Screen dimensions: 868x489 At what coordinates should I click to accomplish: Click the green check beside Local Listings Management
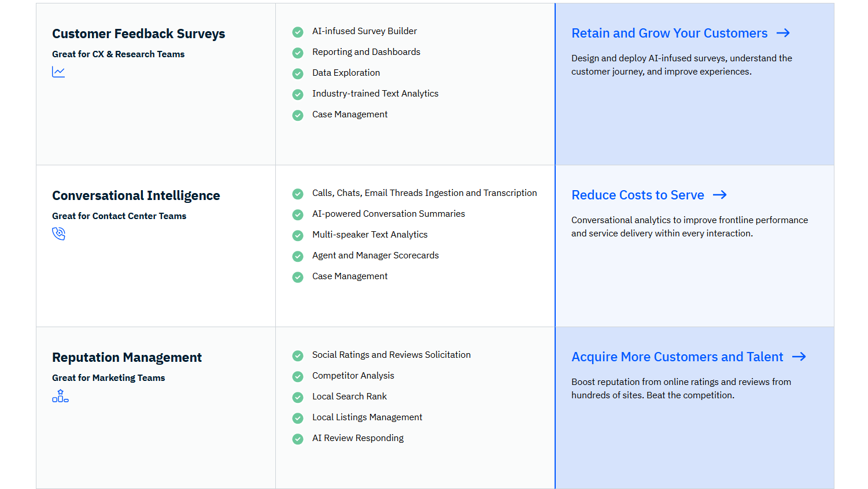click(x=298, y=418)
